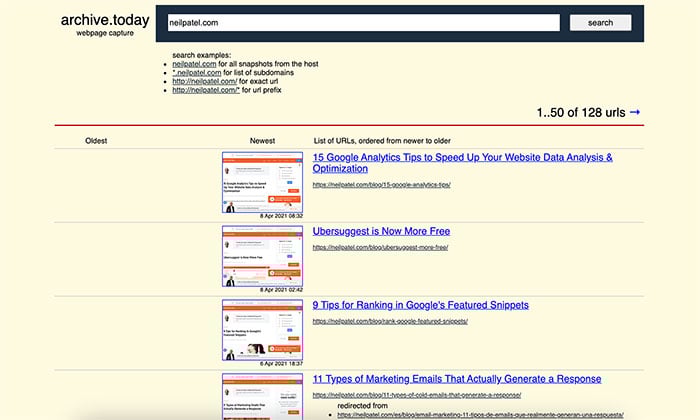700x420 pixels.
Task: Click the http://neilpatel.com/* url prefix link
Action: coord(206,90)
